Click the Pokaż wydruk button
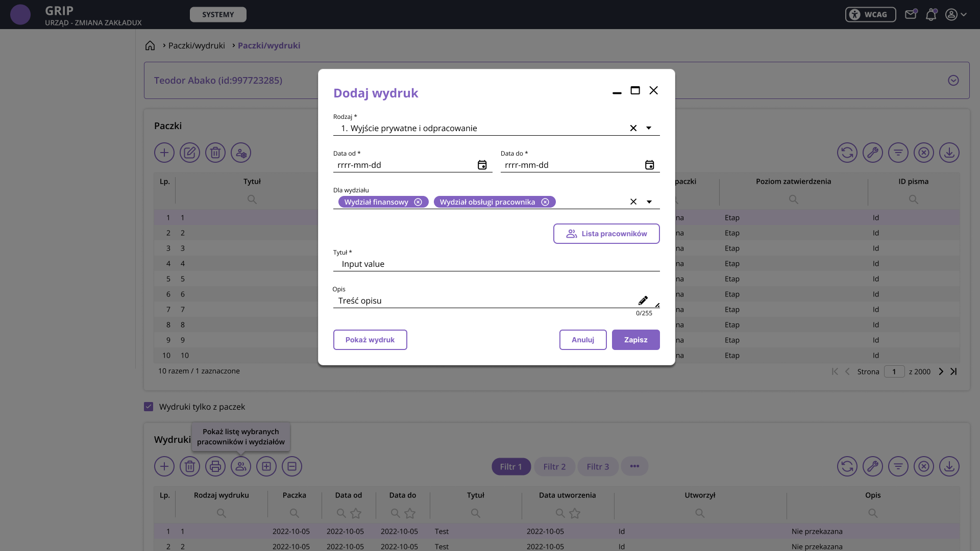Image resolution: width=980 pixels, height=551 pixels. pyautogui.click(x=370, y=340)
